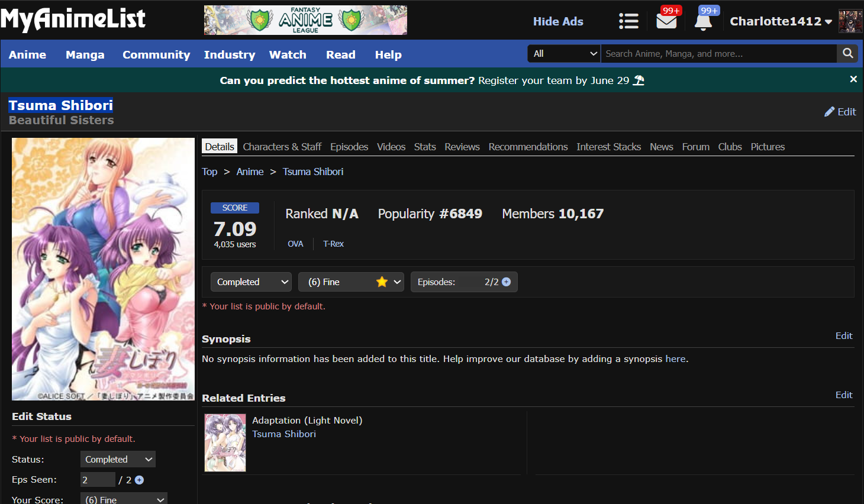
Task: Click the Eps Seen input field
Action: pyautogui.click(x=97, y=480)
